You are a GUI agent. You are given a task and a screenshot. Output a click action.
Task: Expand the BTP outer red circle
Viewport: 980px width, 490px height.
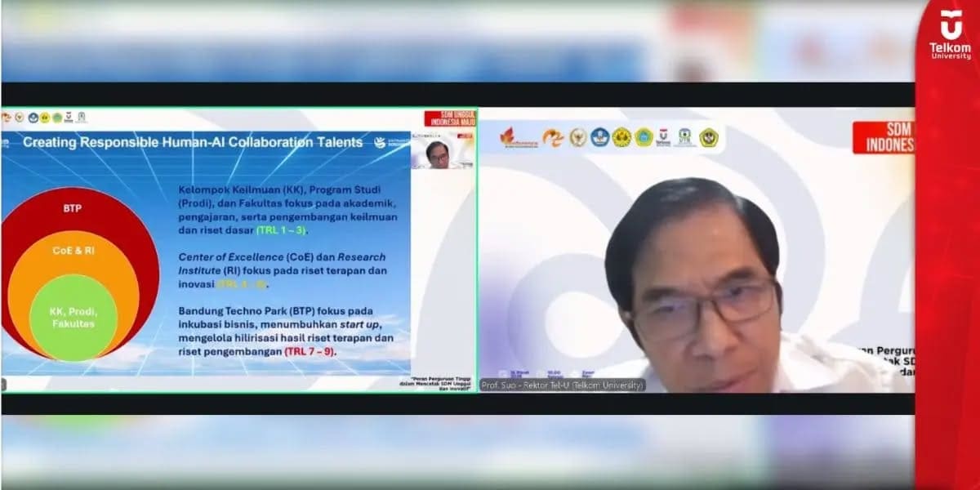pyautogui.click(x=72, y=208)
